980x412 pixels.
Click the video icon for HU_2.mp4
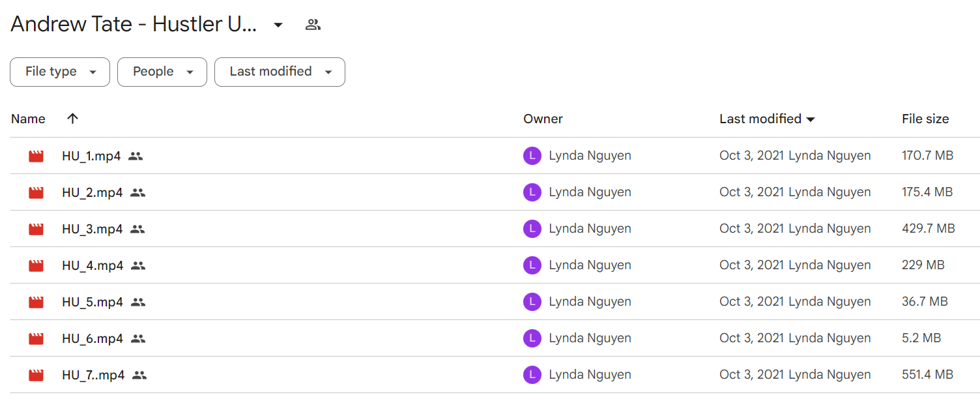click(x=36, y=192)
